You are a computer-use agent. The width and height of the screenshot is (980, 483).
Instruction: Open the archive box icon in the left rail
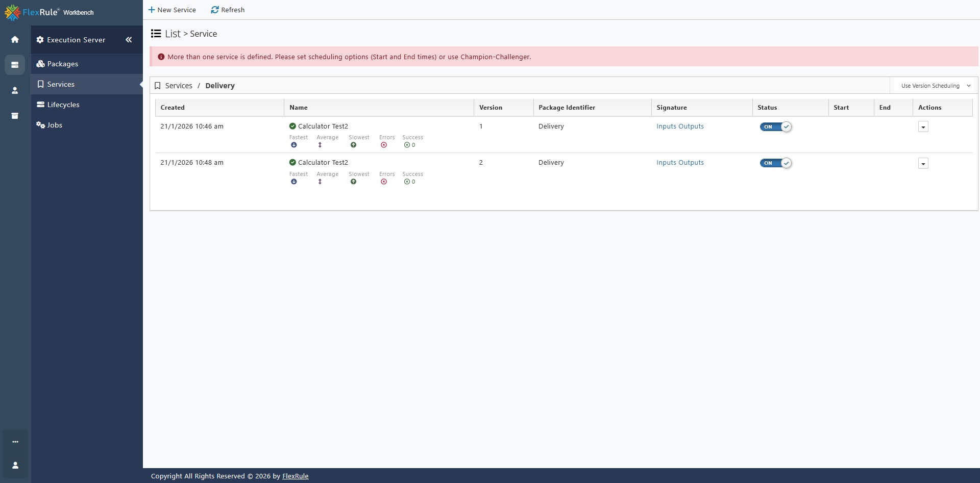[15, 116]
